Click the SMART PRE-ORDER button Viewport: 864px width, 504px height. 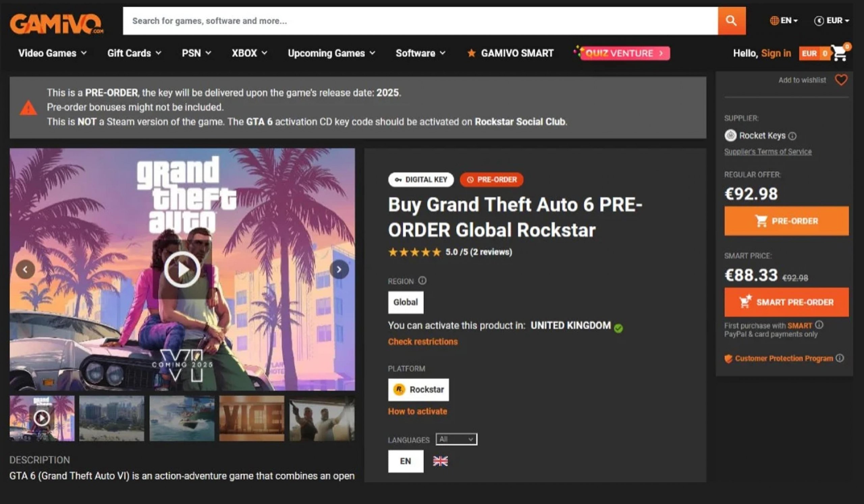[x=786, y=302]
